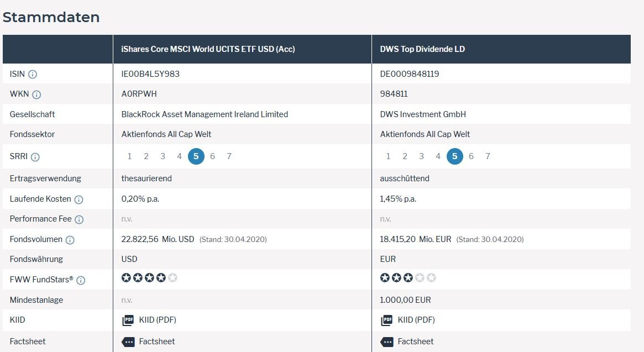Select the 0,20% p.a. cost value
Screen dimensions: 644x352
(140, 199)
